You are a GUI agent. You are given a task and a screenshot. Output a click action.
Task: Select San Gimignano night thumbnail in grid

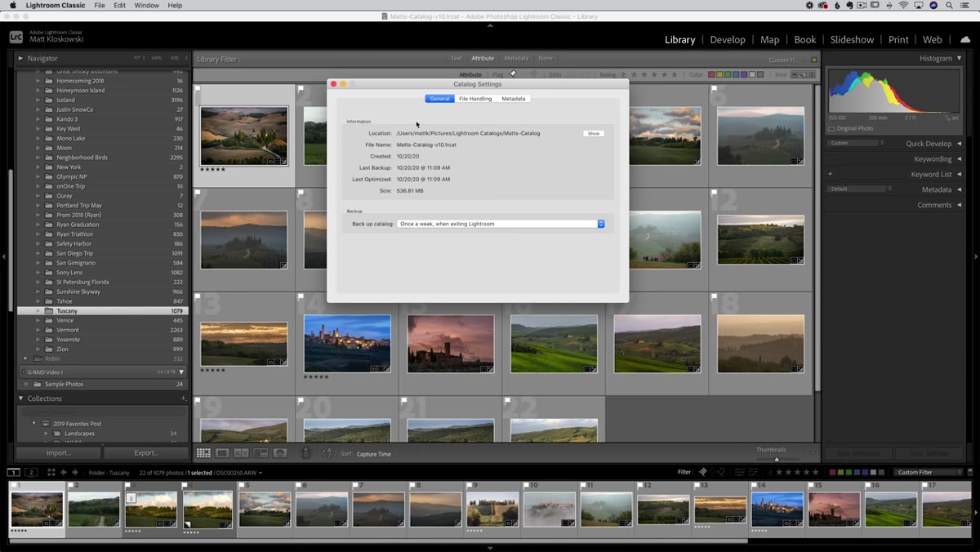click(x=347, y=344)
